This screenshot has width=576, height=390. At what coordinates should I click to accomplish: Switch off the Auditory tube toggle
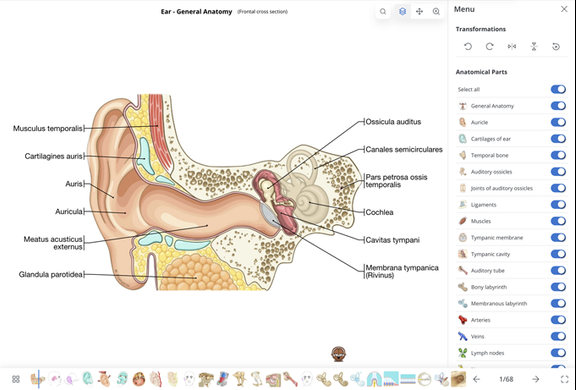(558, 270)
